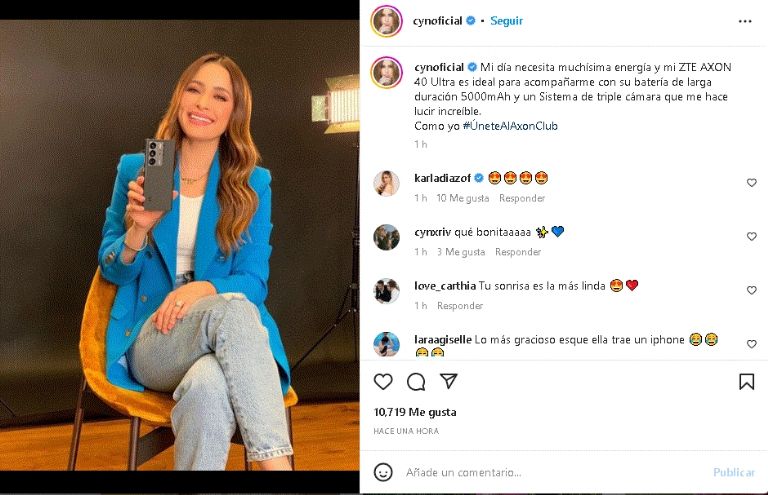
Task: Like love_carthia's comment
Action: coord(752,290)
